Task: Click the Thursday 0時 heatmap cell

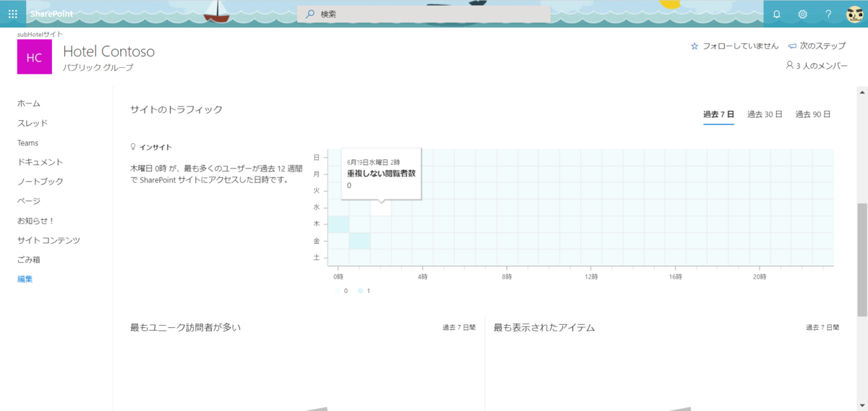Action: click(338, 224)
